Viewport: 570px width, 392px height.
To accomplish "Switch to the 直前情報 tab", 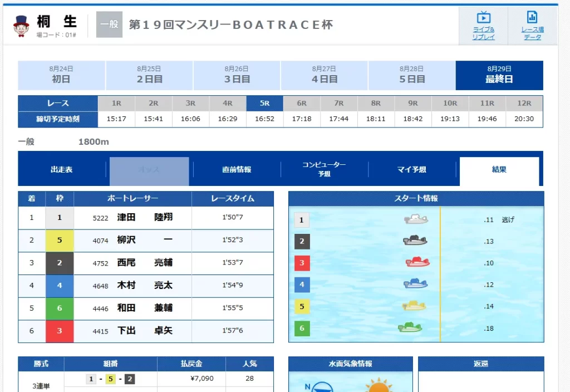I will click(236, 171).
